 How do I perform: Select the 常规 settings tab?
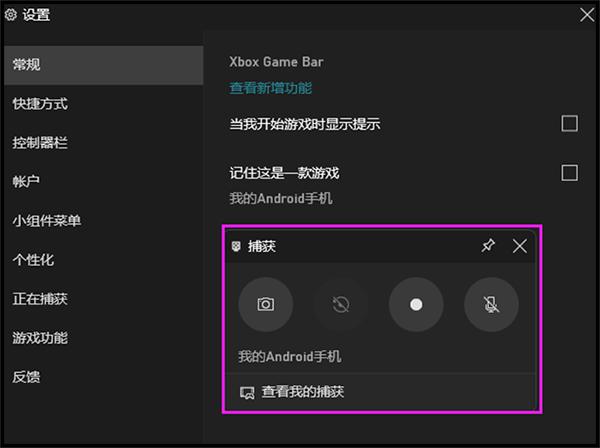[104, 65]
